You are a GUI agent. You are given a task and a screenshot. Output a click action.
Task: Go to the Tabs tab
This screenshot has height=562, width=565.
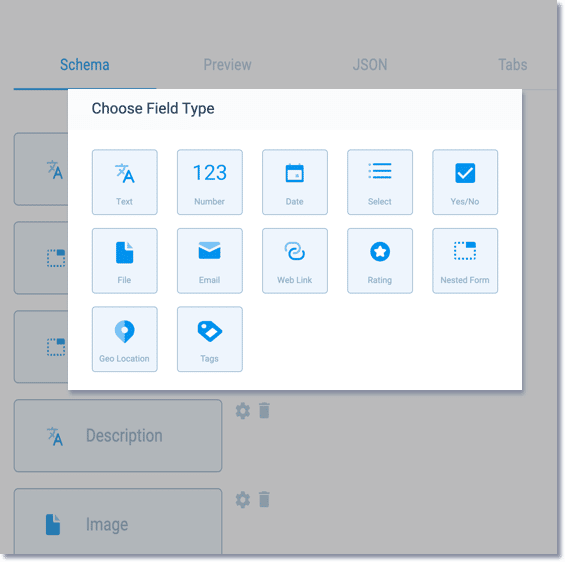(x=513, y=65)
